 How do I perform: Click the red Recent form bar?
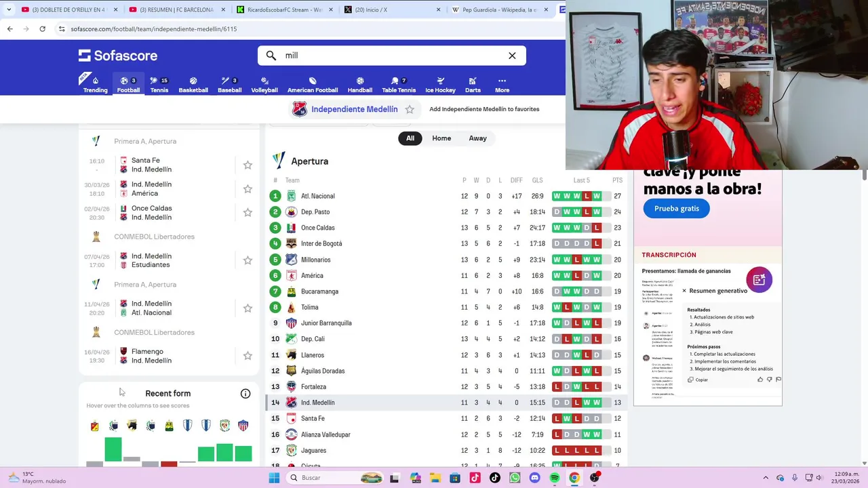pos(169,464)
